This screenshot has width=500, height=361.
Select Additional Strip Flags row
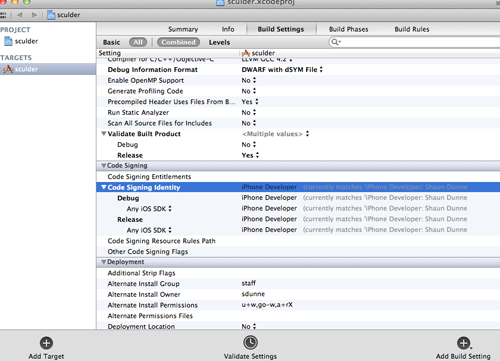(298, 273)
